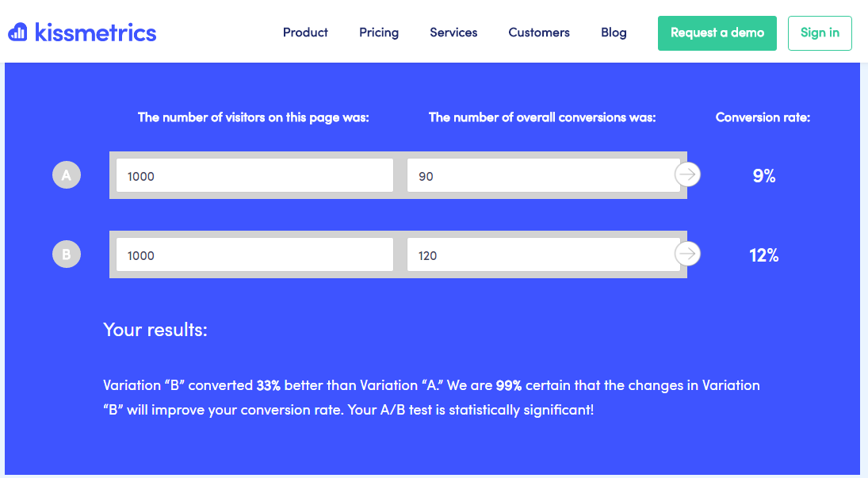Image resolution: width=868 pixels, height=478 pixels.
Task: Click the kissmetrics wordmark text
Action: coord(94,33)
